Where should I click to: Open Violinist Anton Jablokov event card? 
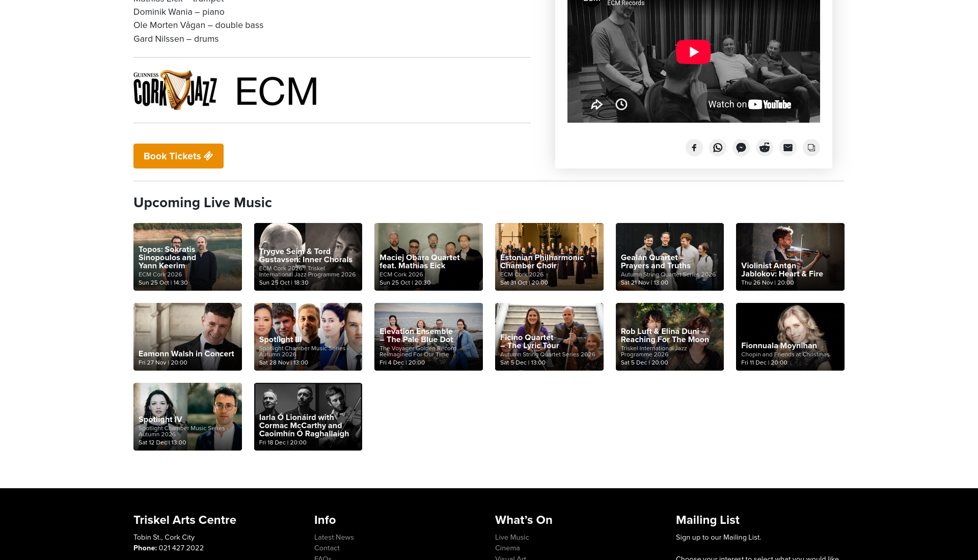(790, 257)
